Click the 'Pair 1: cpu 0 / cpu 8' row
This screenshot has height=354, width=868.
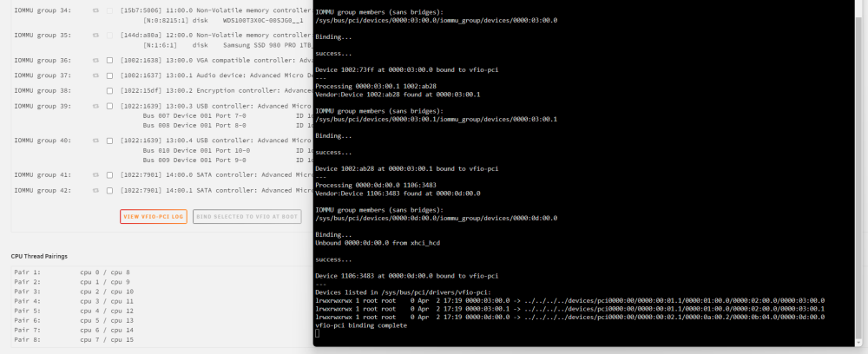point(73,272)
